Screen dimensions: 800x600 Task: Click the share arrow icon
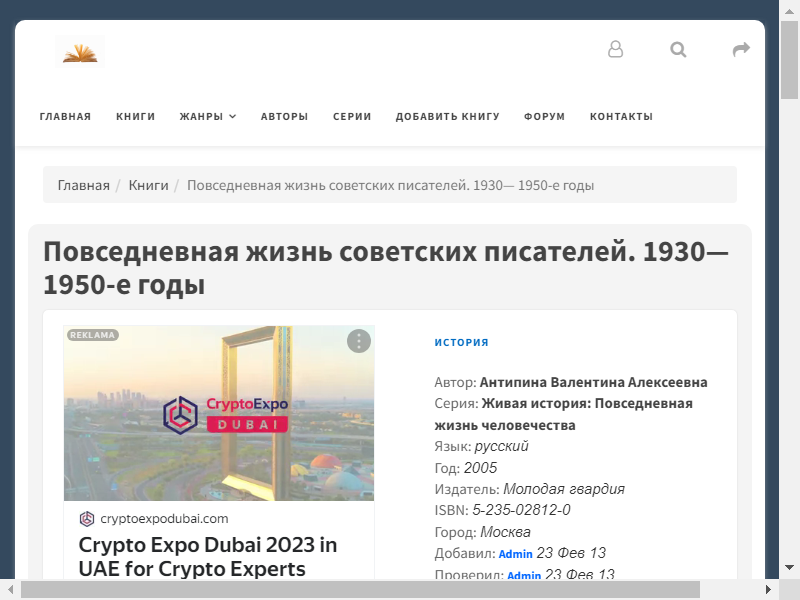[741, 49]
